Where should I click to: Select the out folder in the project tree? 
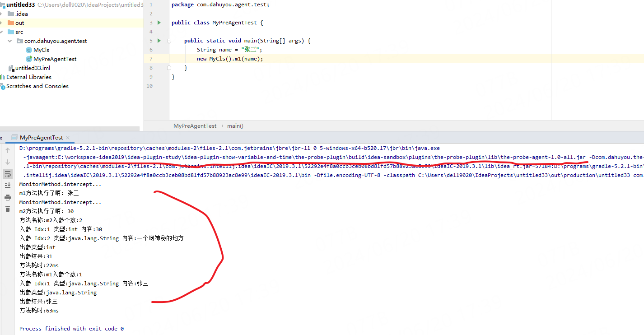point(19,23)
